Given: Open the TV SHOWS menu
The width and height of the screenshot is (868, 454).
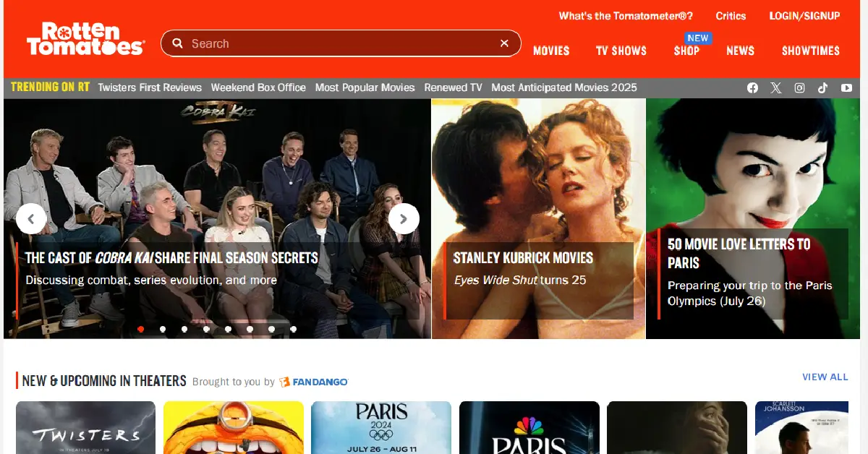Looking at the screenshot, I should pos(621,51).
